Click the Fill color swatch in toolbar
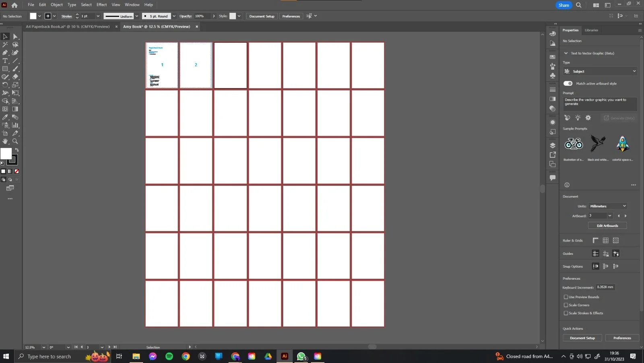 pyautogui.click(x=6, y=153)
